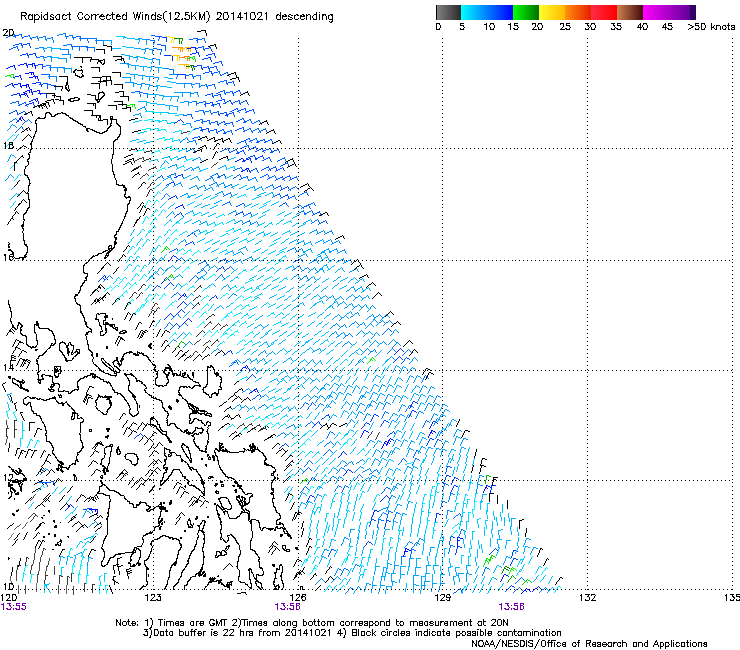Click the longitude axis label '120'
Viewport: 740px width, 650px height.
8,598
